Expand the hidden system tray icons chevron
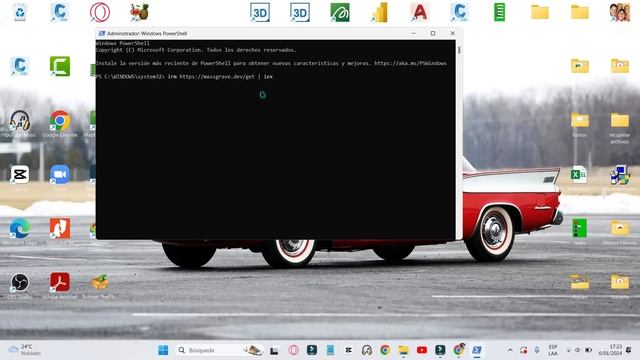Viewport: 640px width, 360px height. [x=510, y=350]
